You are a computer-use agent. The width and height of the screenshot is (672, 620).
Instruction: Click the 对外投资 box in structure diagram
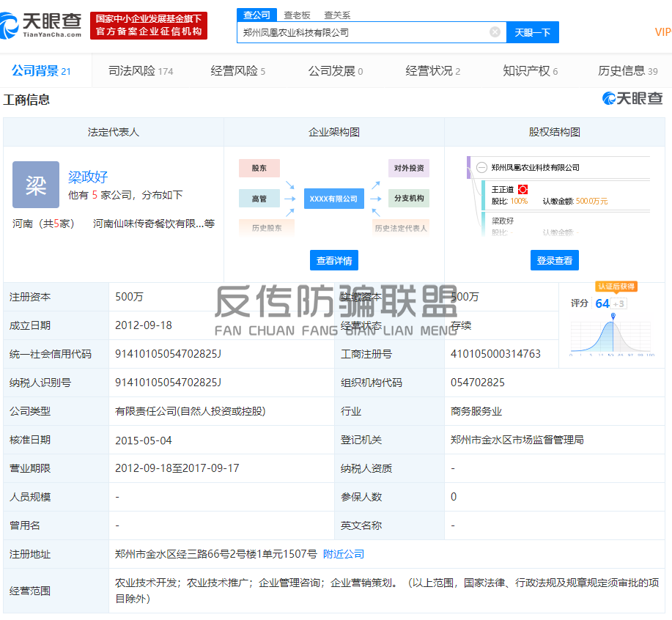(x=409, y=168)
